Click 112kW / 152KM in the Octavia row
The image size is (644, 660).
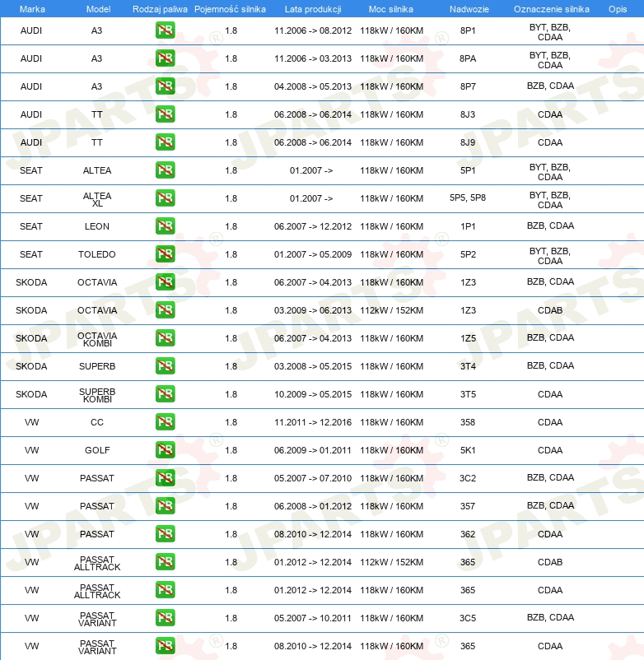pyautogui.click(x=391, y=310)
